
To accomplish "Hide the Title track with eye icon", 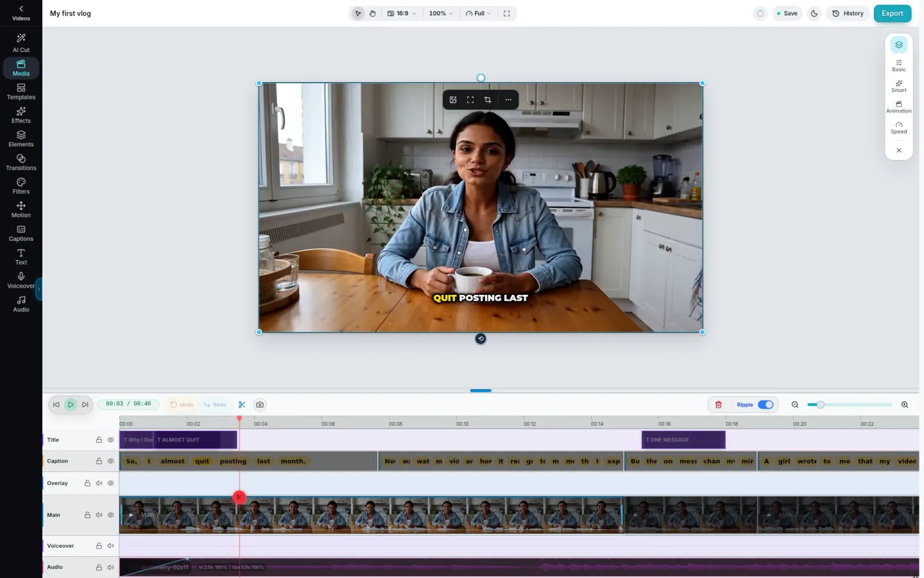I will (110, 440).
